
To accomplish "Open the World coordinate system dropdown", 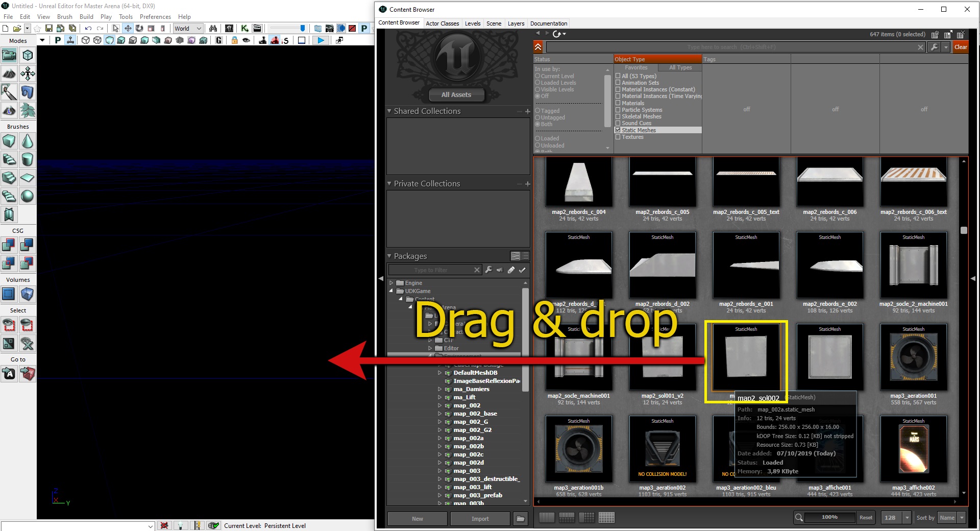I will 188,29.
